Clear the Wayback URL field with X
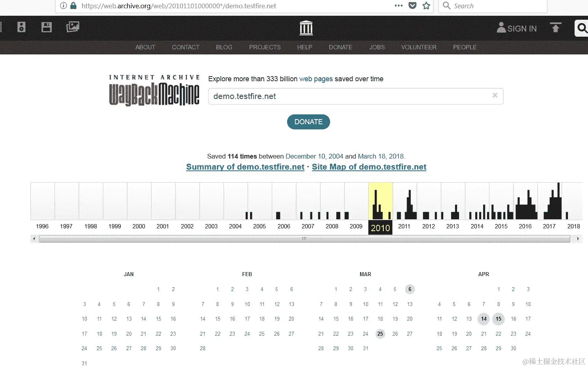Image resolution: width=588 pixels, height=368 pixels. (x=495, y=95)
